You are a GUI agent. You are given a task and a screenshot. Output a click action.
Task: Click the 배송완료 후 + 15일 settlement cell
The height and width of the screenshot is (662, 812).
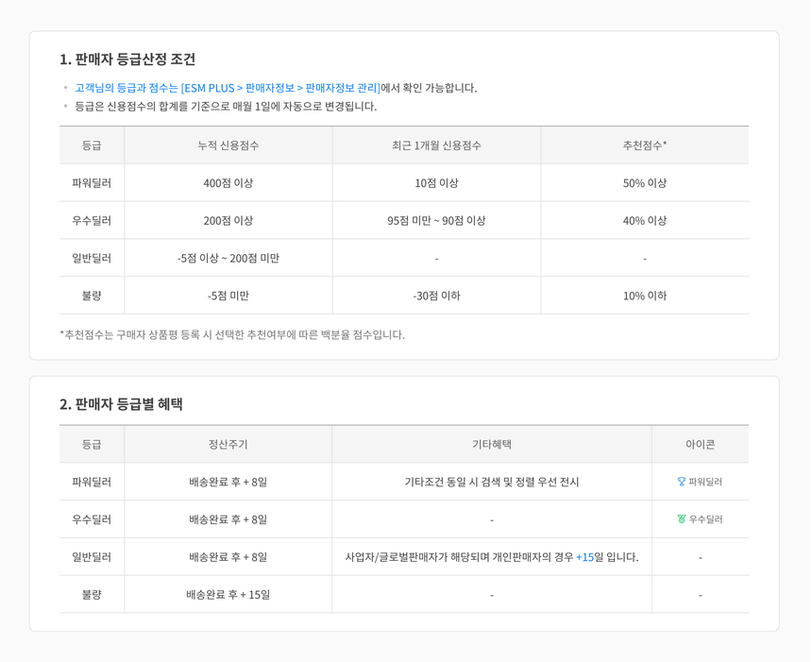point(227,594)
